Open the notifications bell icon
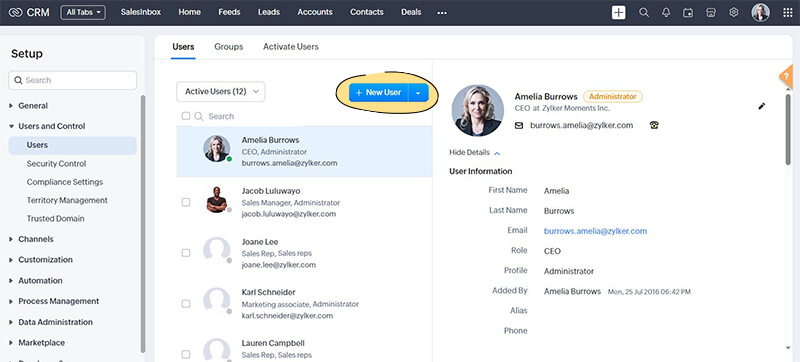This screenshot has width=800, height=362. 666,13
